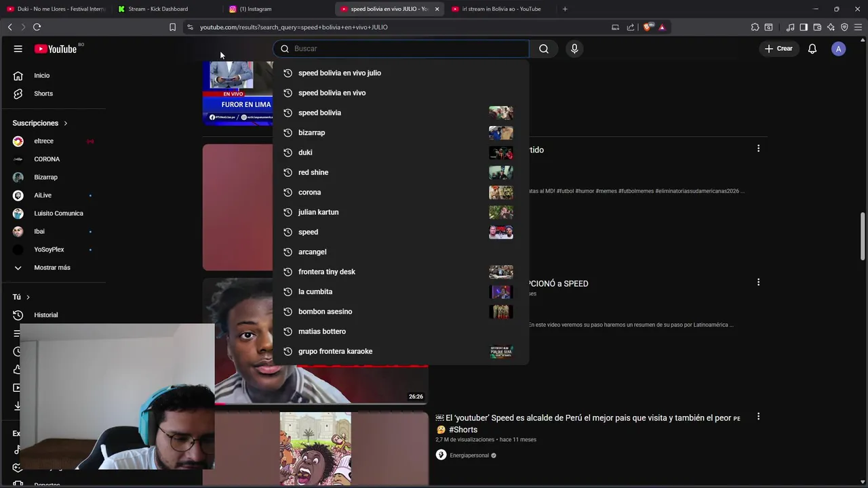Toggle the browser sidebar panel icon

(x=804, y=27)
